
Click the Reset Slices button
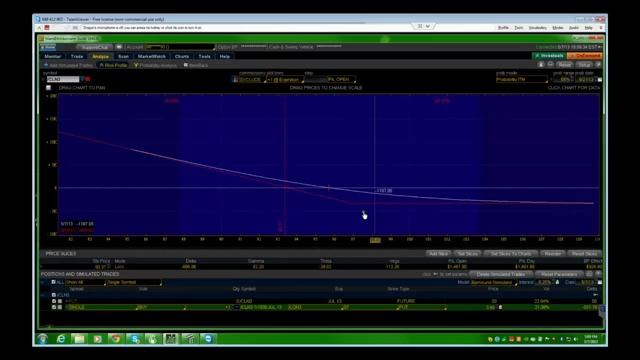pos(584,254)
